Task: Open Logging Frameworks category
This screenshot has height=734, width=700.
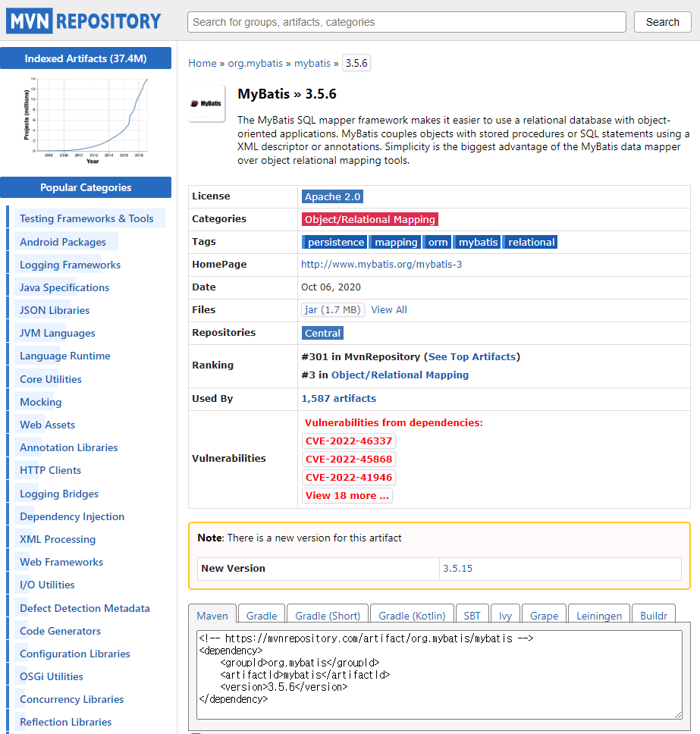Action: (71, 265)
